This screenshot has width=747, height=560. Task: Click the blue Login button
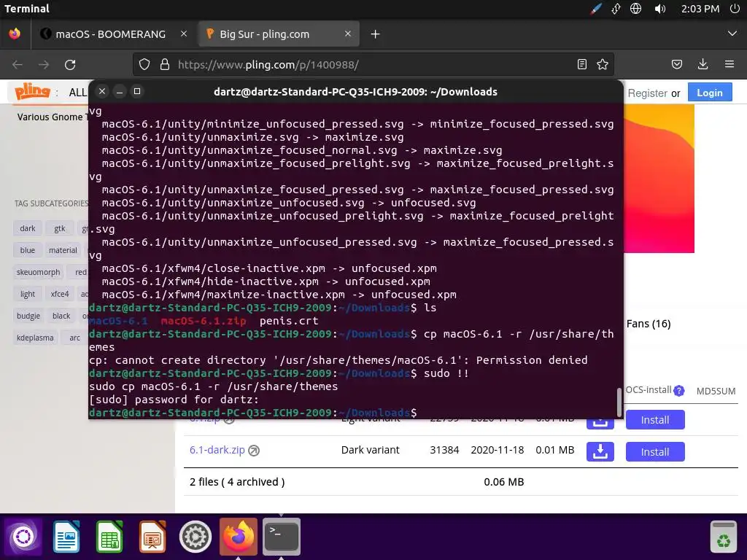click(710, 93)
